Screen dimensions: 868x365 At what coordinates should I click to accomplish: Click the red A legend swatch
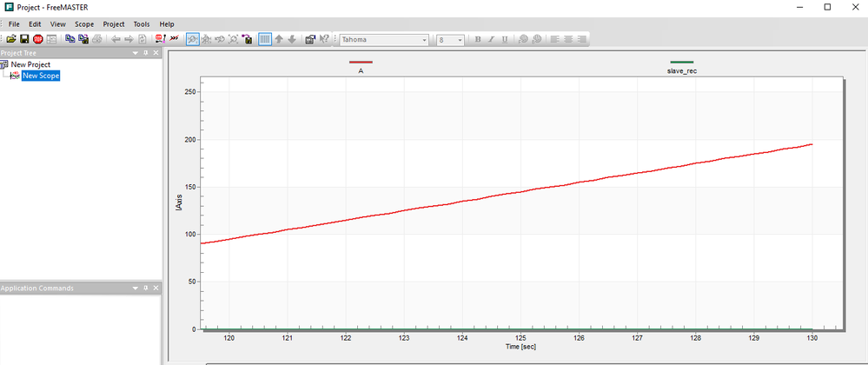(361, 62)
